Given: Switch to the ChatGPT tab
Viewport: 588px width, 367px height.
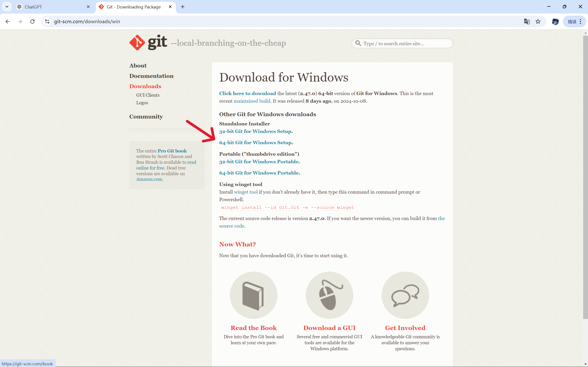Looking at the screenshot, I should click(53, 7).
